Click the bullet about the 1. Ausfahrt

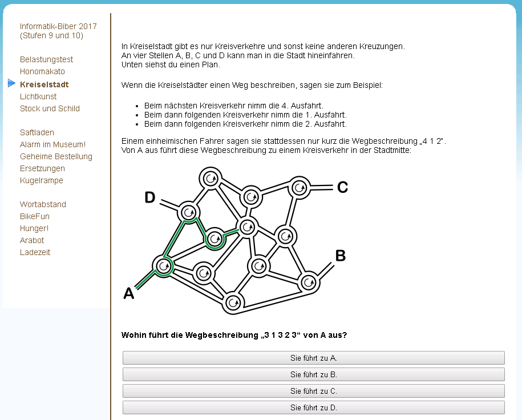tap(245, 115)
